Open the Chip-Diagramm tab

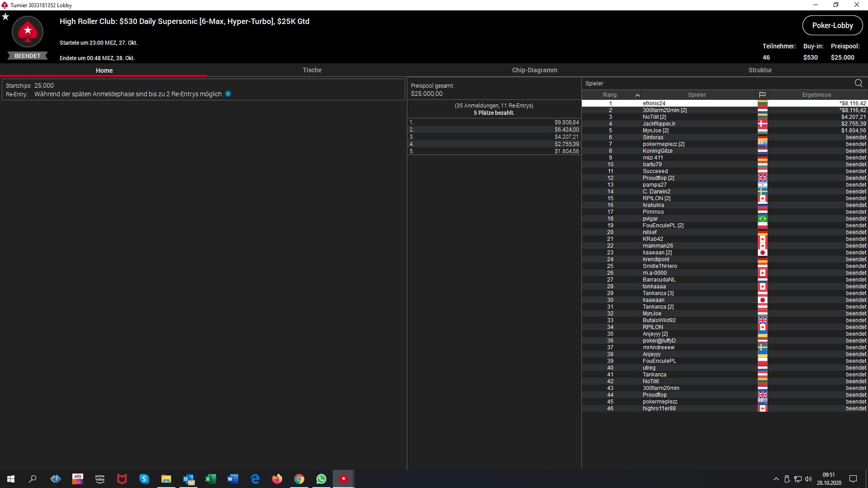click(534, 70)
